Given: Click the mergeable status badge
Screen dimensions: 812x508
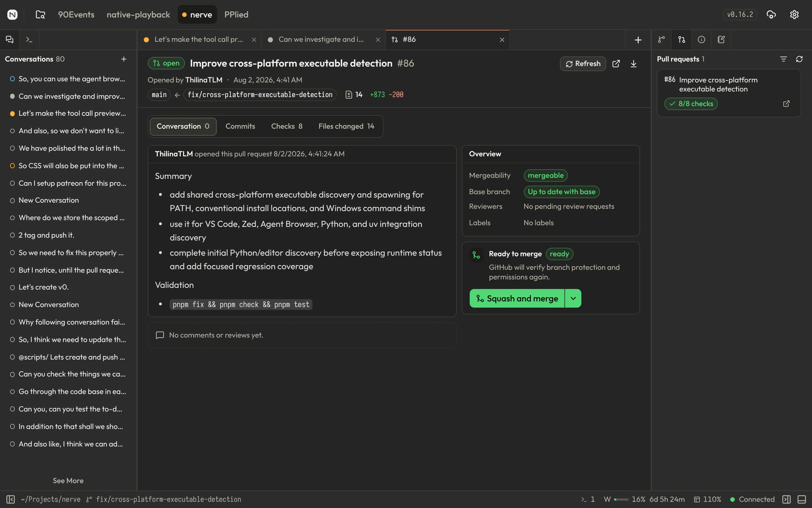Looking at the screenshot, I should (x=546, y=175).
